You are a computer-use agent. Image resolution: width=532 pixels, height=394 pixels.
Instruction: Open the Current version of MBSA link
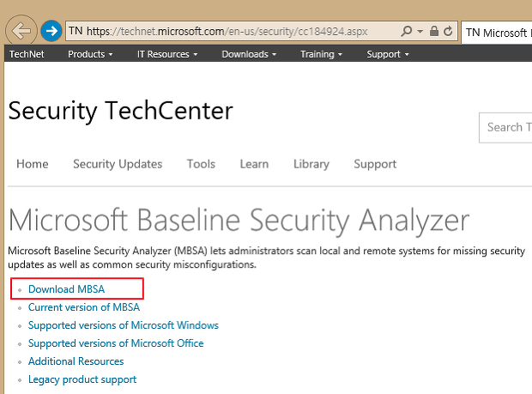(x=84, y=307)
